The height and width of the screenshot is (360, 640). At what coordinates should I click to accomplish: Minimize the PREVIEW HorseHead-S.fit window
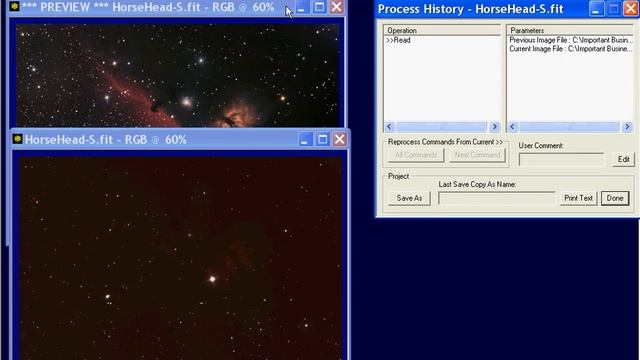tap(302, 7)
